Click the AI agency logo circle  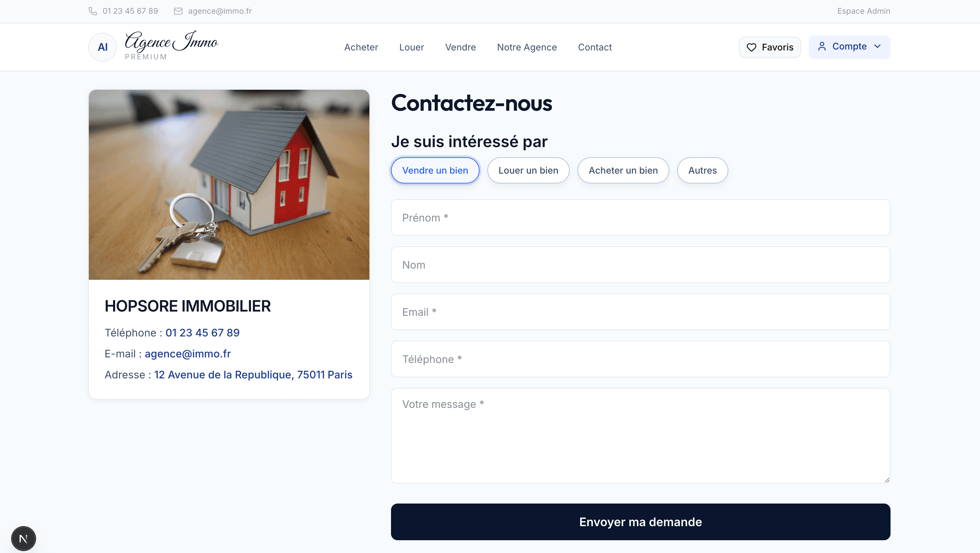click(102, 47)
